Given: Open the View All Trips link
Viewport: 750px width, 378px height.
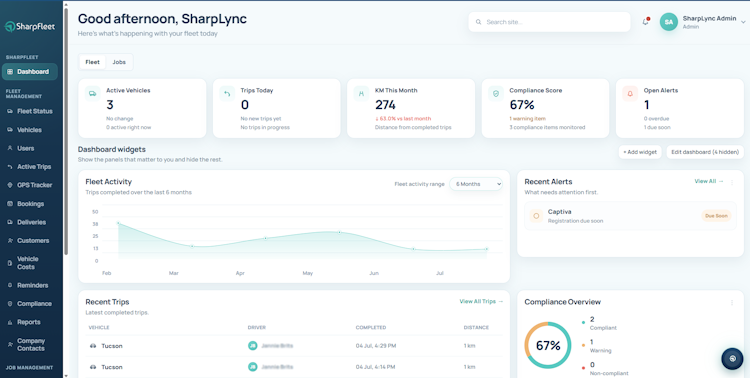Looking at the screenshot, I should point(481,301).
